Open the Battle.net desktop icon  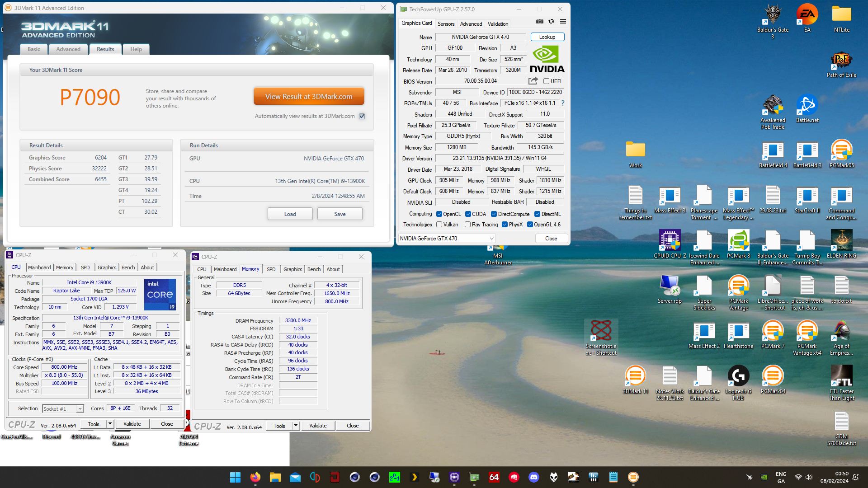[807, 108]
